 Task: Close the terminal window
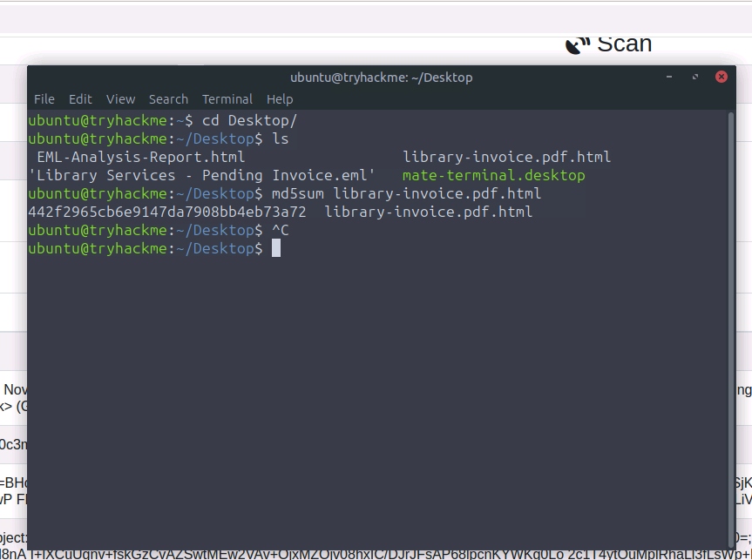[722, 77]
